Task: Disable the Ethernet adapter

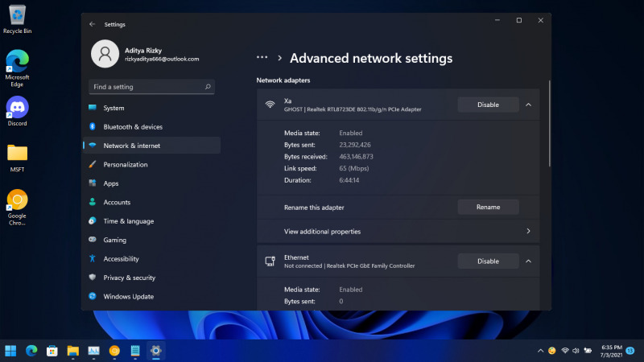Action: [488, 261]
